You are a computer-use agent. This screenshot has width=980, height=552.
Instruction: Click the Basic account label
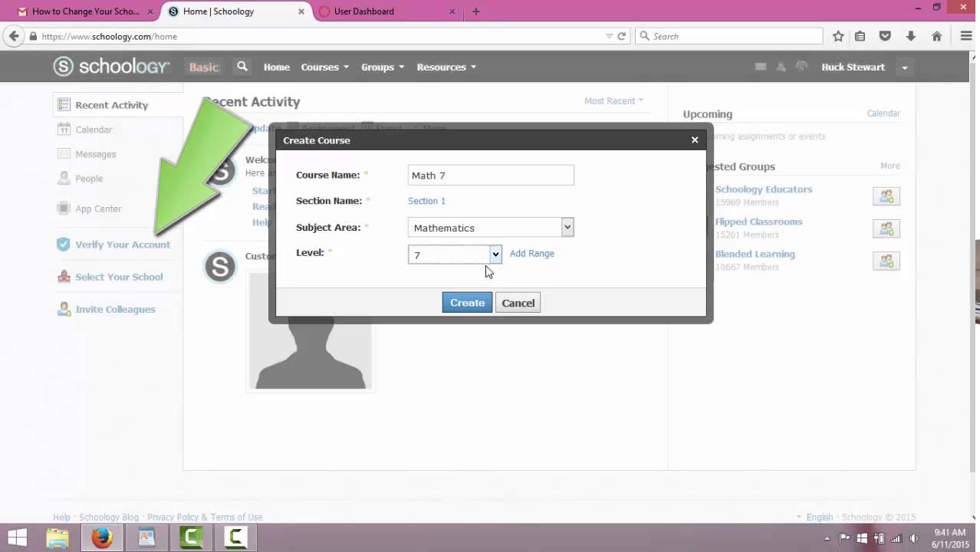204,67
